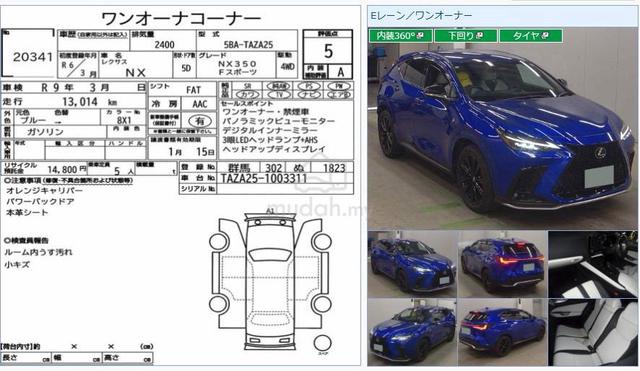This screenshot has width=640, height=371.
Task: Select first-row thumbnail showing rear with lit taillights
Action: (x=502, y=264)
